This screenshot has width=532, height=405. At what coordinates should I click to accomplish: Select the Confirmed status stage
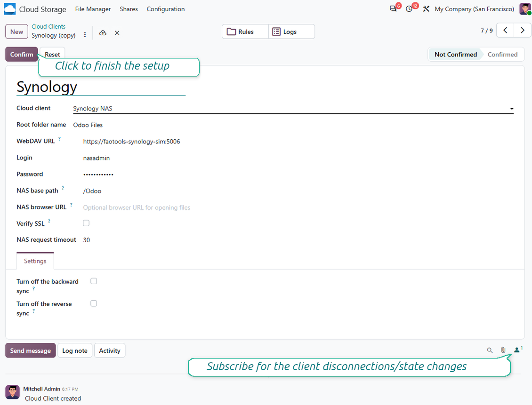(502, 54)
